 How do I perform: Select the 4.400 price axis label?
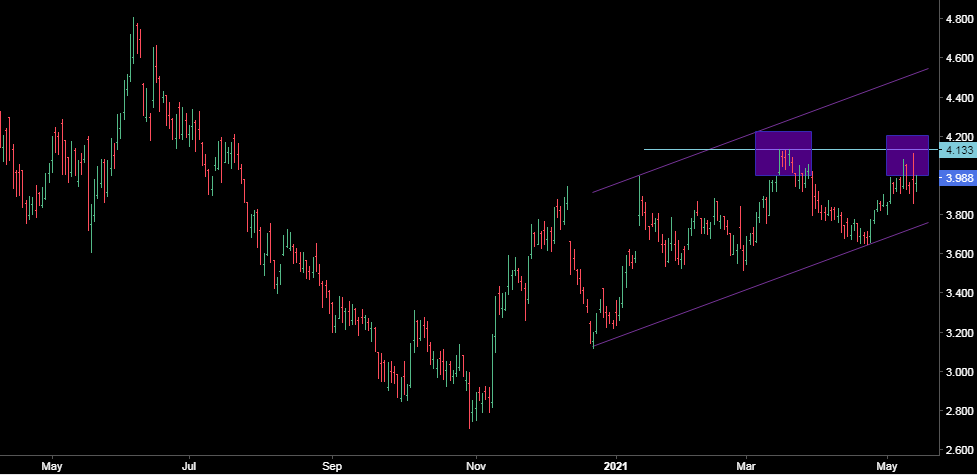(958, 98)
